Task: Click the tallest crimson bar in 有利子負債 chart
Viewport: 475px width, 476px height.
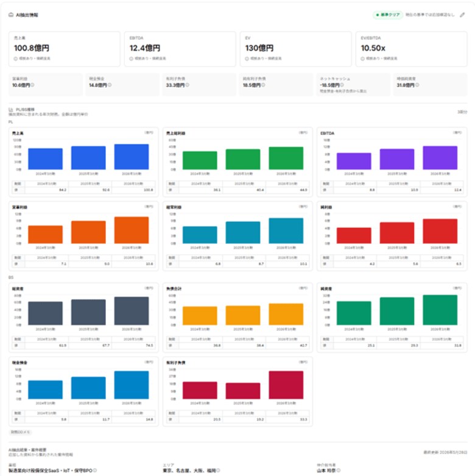Action: (x=286, y=385)
